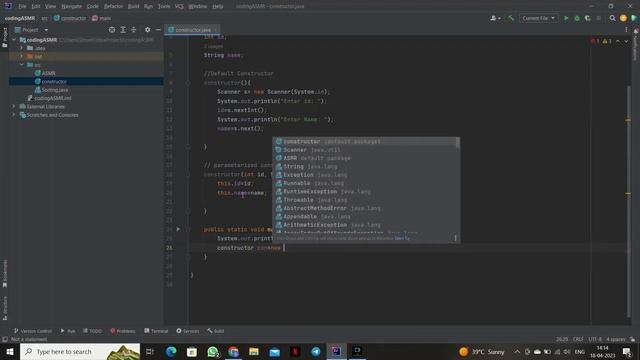Image resolution: width=640 pixels, height=360 pixels.
Task: Open the Problems tool window tab
Action: click(122, 331)
